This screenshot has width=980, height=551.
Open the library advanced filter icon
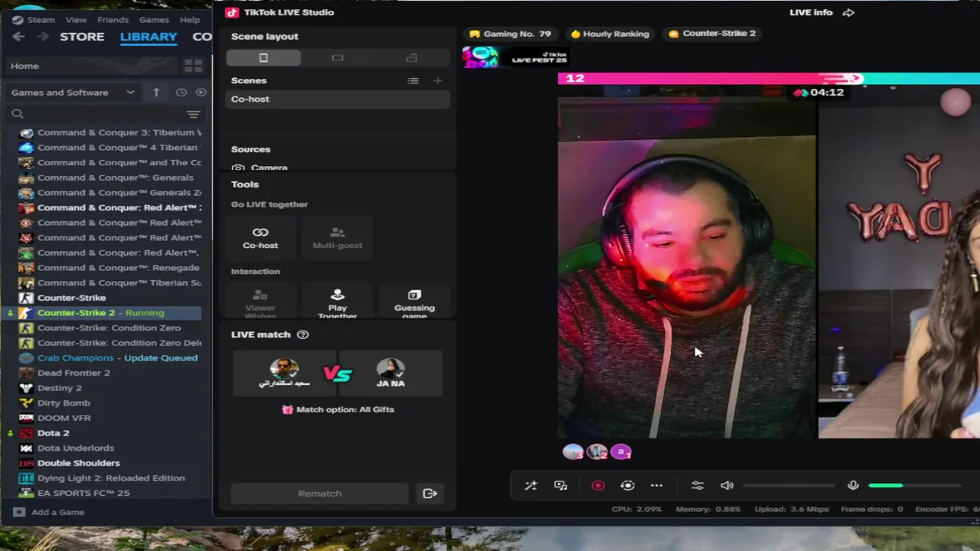193,114
